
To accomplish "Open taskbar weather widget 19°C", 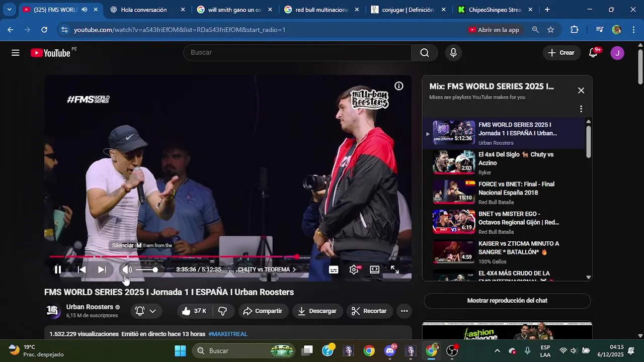I will coord(36,351).
